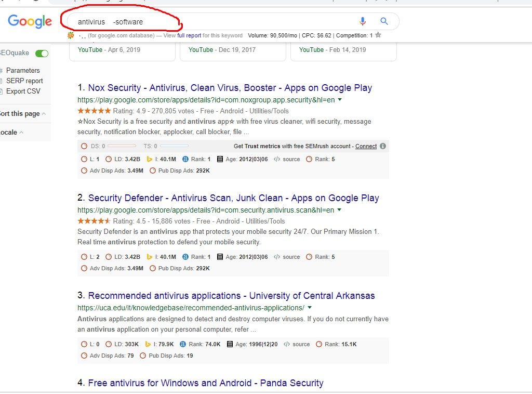
Task: Click Alexa Rank: 1 in Nox Security result
Action: pos(196,159)
